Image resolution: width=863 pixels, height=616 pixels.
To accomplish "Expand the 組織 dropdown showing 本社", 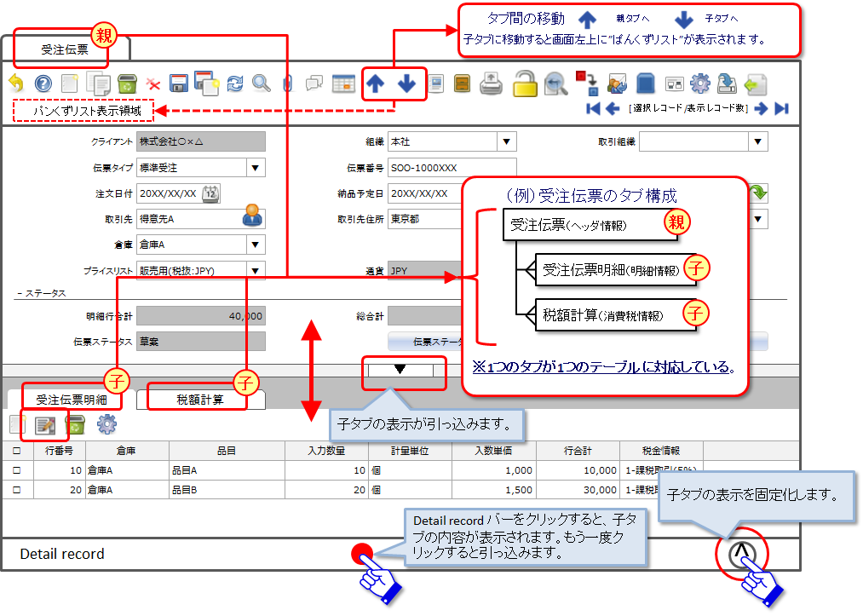I will coord(506,141).
